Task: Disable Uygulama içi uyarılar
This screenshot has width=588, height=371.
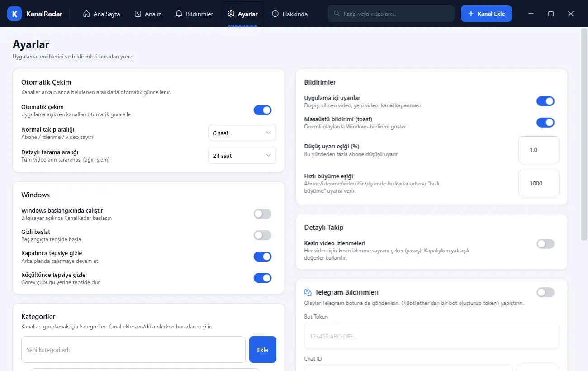Action: [545, 101]
